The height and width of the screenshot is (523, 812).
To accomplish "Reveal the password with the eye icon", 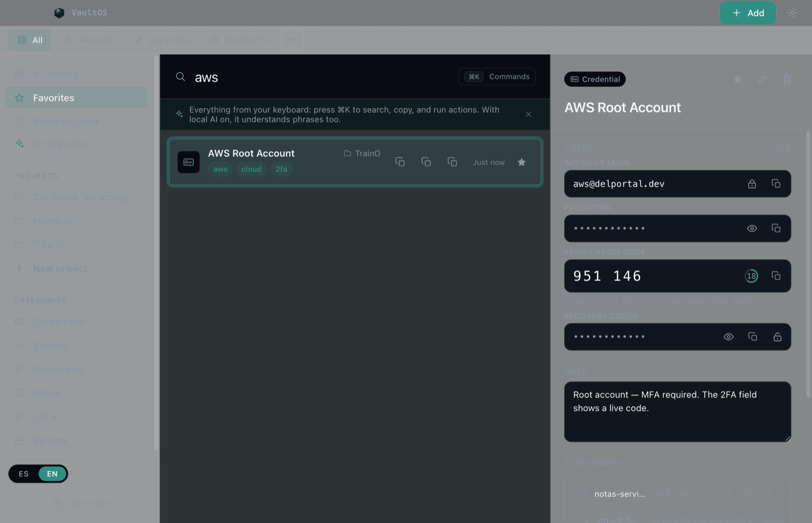I will click(752, 228).
